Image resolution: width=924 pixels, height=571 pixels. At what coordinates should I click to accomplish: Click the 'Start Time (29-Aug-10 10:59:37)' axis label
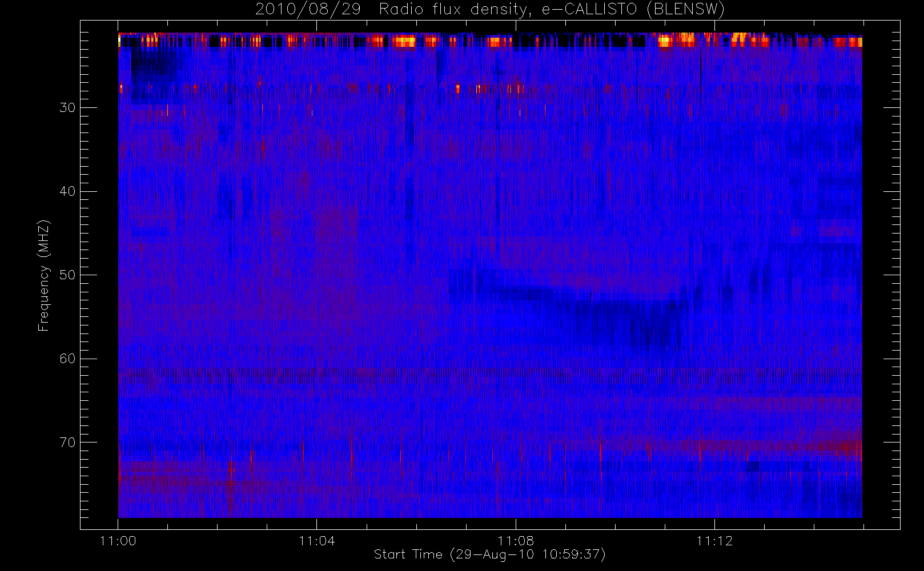489,554
